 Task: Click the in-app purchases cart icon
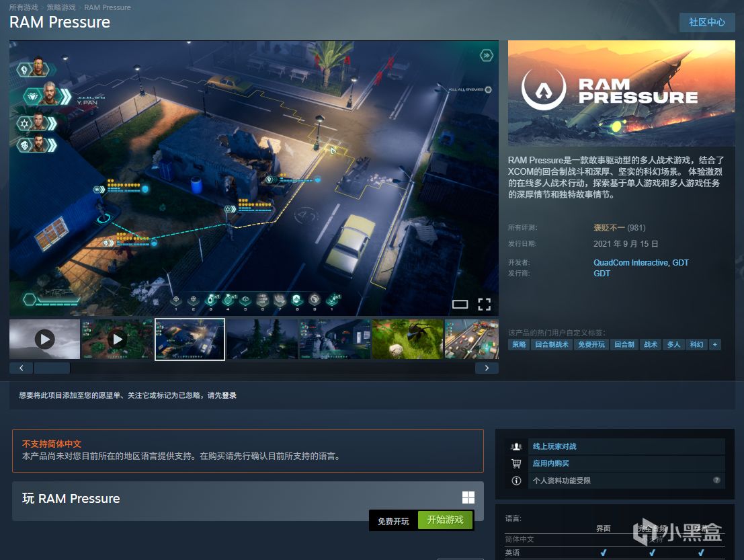516,464
